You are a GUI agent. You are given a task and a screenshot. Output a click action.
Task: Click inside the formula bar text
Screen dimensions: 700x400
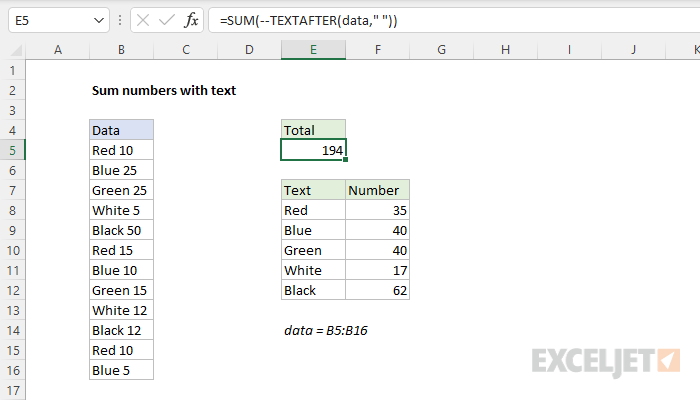[x=308, y=21]
